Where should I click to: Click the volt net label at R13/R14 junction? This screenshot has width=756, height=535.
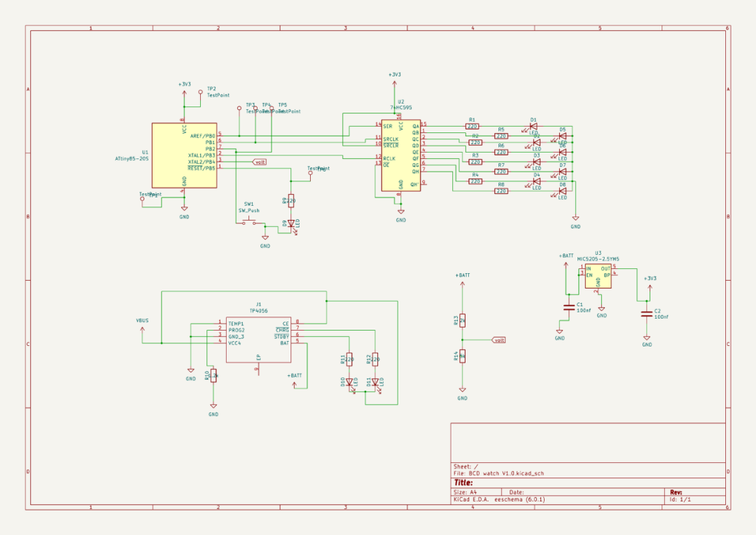tap(498, 340)
